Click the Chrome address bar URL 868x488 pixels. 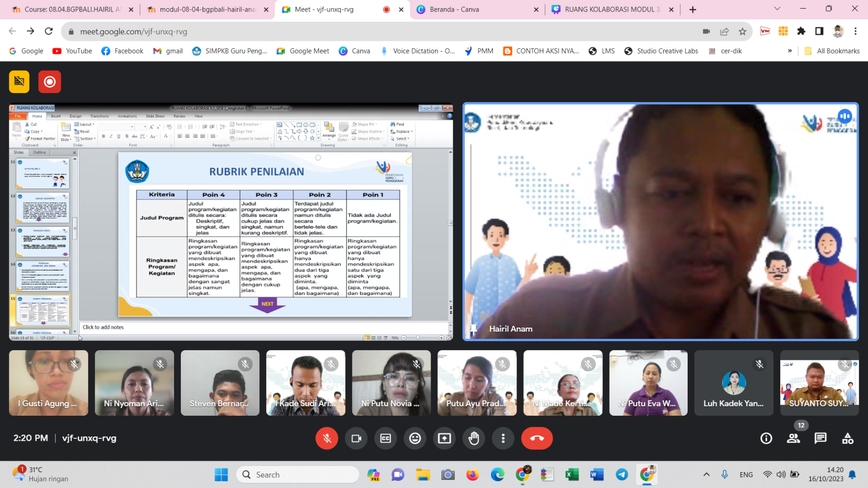[134, 32]
